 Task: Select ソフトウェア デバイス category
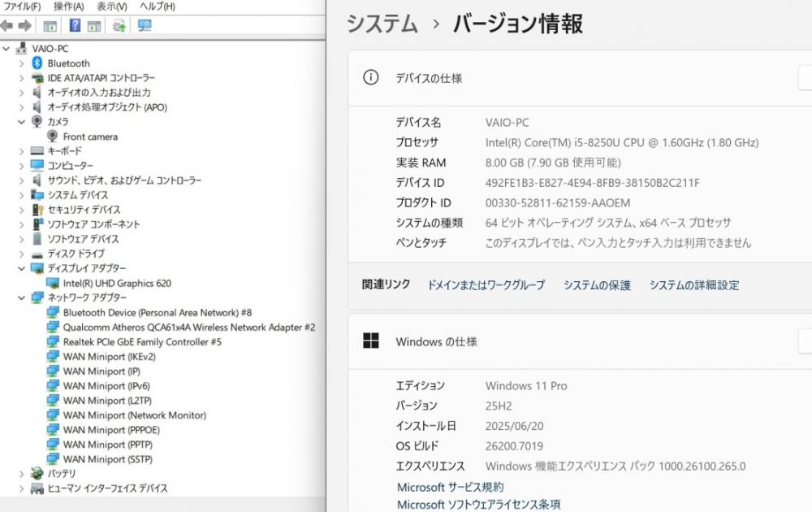(84, 239)
